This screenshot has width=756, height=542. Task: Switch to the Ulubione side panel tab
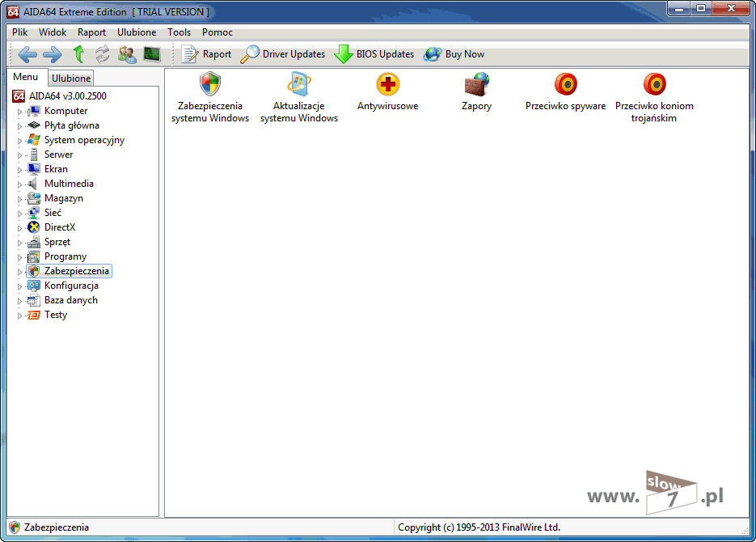pos(71,78)
